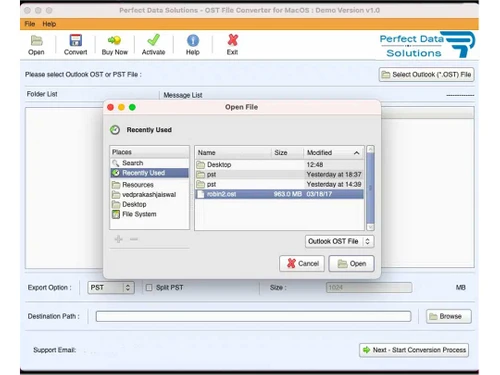Image resolution: width=500 pixels, height=375 pixels.
Task: Close the Open File dialog red button
Action: pos(111,107)
